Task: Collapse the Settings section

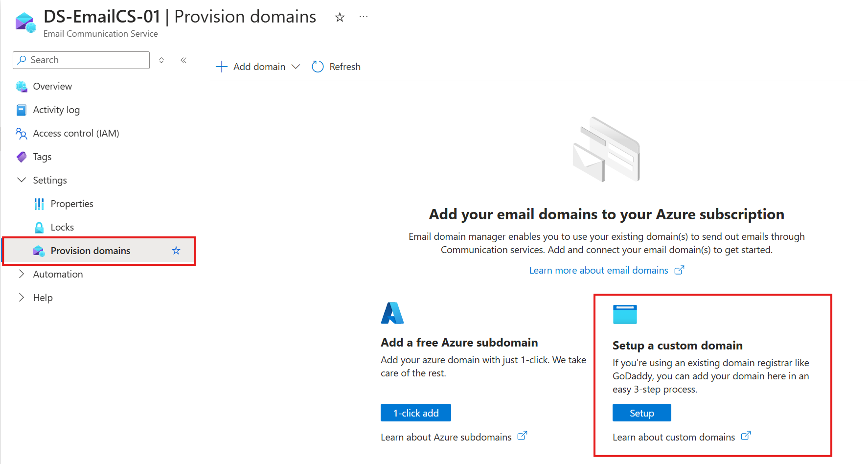Action: (22, 180)
